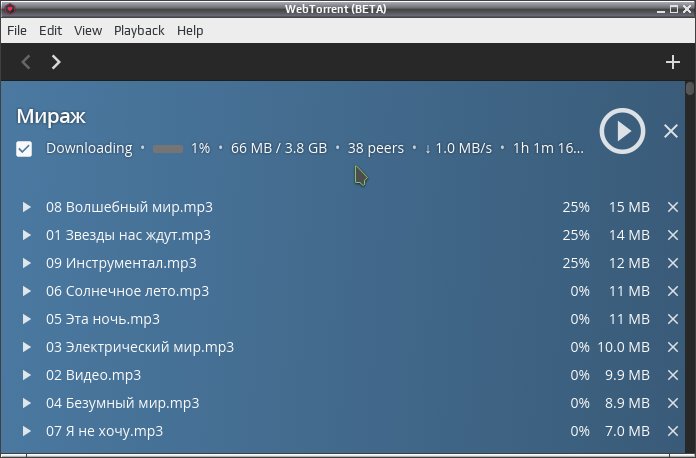Image resolution: width=696 pixels, height=458 pixels.
Task: Maximize the WebTorrent window
Action: (x=674, y=9)
